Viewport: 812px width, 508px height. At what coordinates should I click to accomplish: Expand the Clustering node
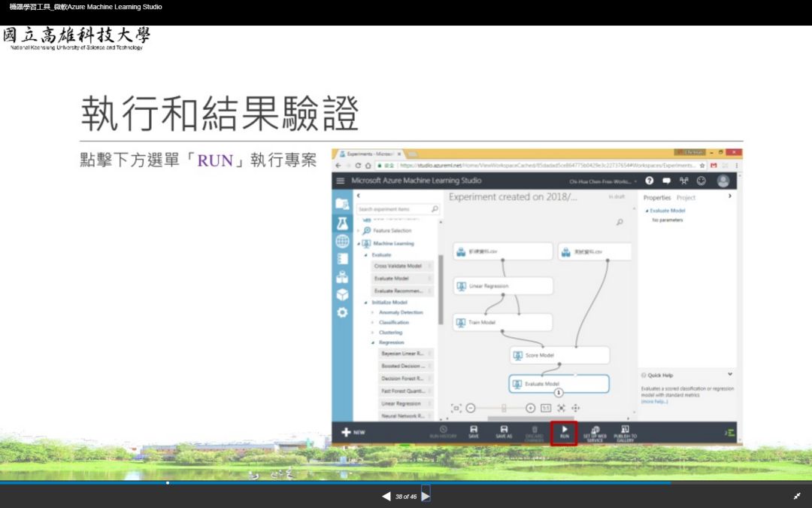[372, 333]
